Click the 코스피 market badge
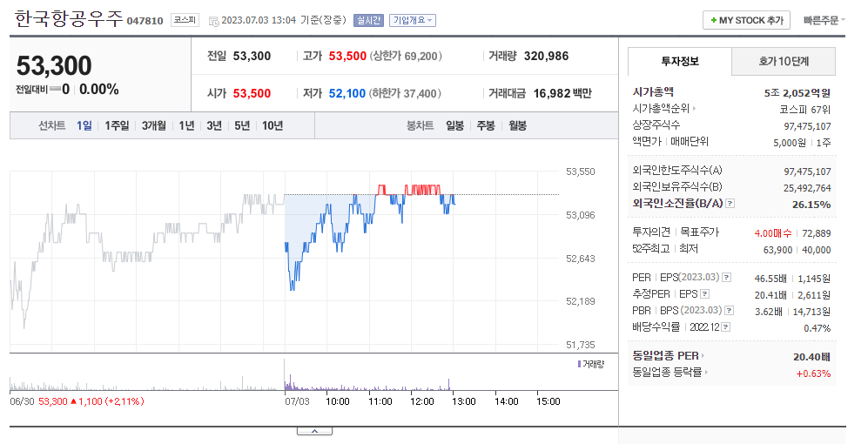This screenshot has height=444, width=868. point(185,20)
